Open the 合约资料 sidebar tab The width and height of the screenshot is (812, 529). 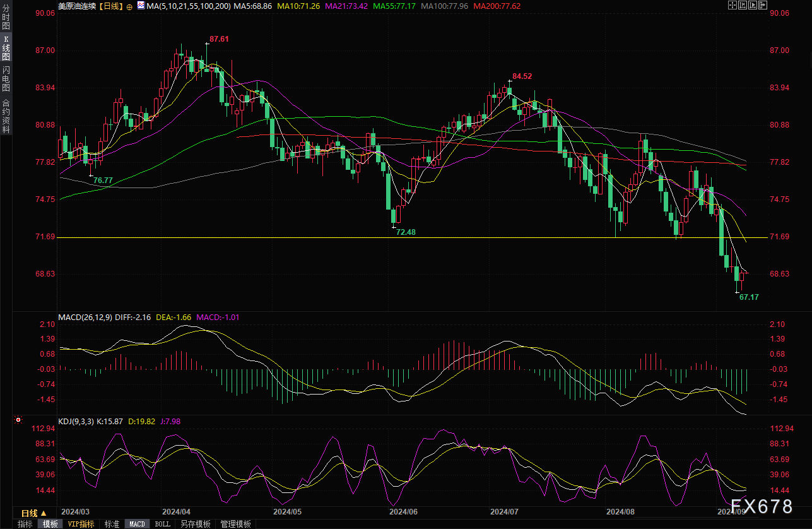click(x=6, y=116)
